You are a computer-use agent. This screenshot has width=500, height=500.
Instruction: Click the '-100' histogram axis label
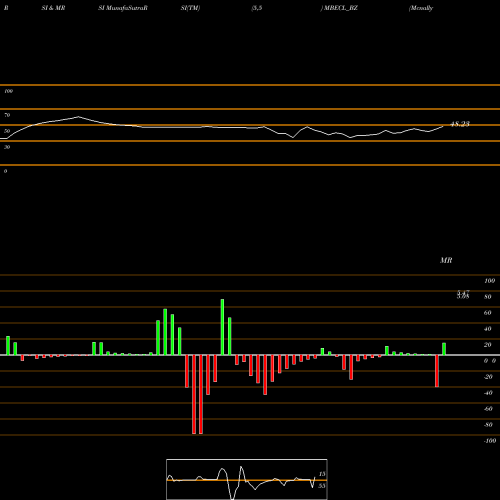(x=490, y=441)
